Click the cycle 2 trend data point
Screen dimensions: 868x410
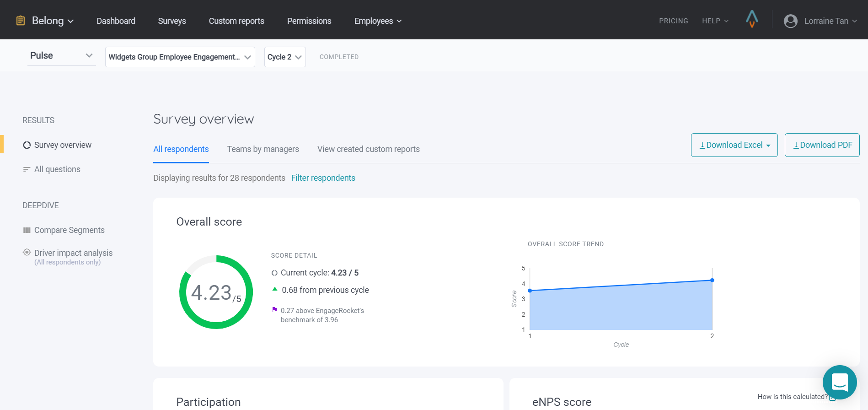712,280
